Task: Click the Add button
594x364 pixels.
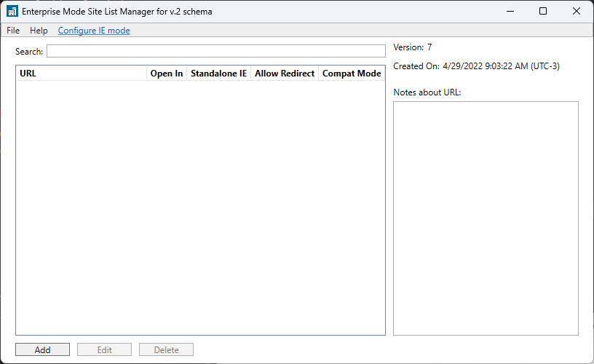Action: tap(42, 349)
